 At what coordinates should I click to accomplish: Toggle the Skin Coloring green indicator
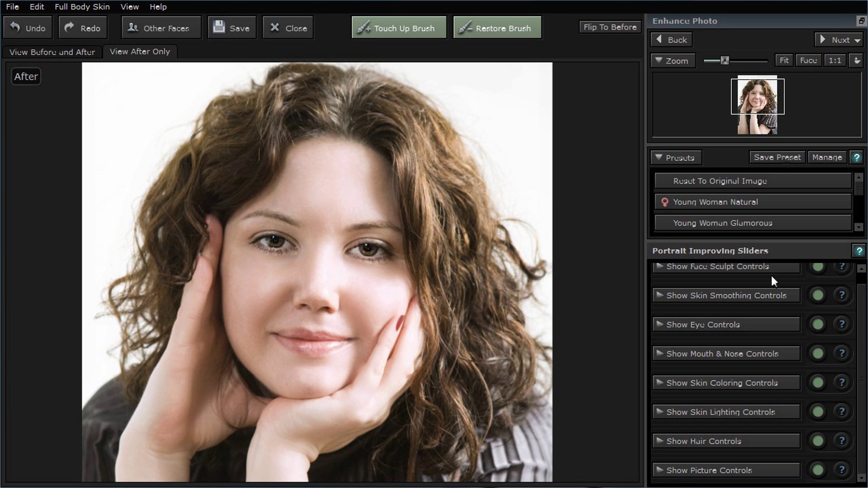point(818,382)
